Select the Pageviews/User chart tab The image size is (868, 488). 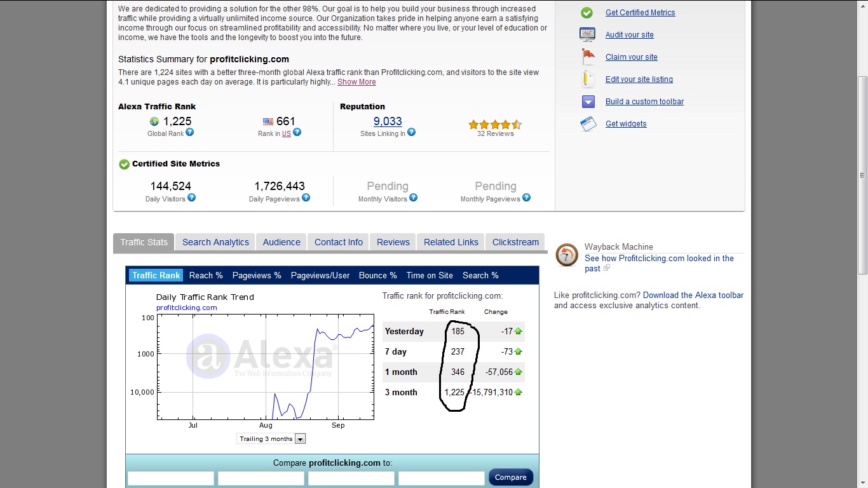pos(320,275)
